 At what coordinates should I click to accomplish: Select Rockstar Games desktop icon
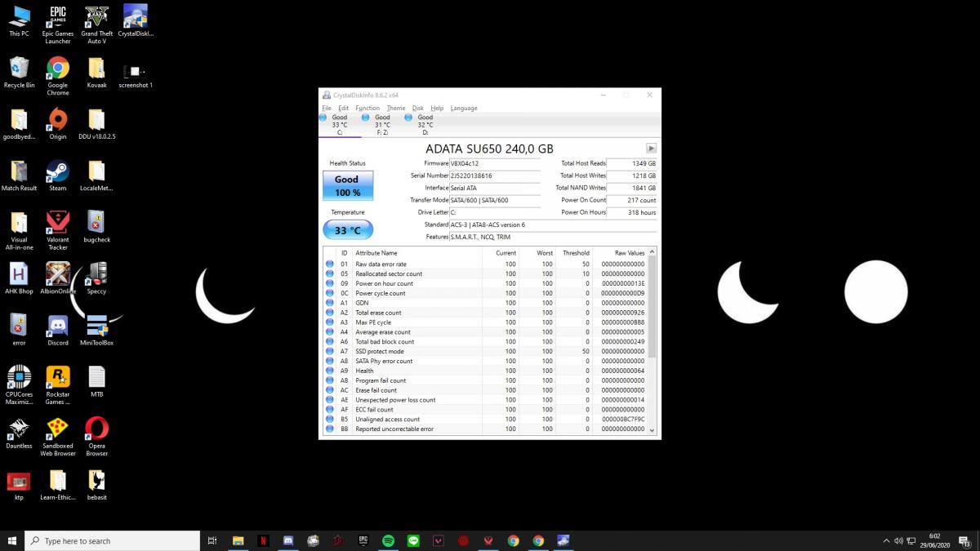coord(58,385)
